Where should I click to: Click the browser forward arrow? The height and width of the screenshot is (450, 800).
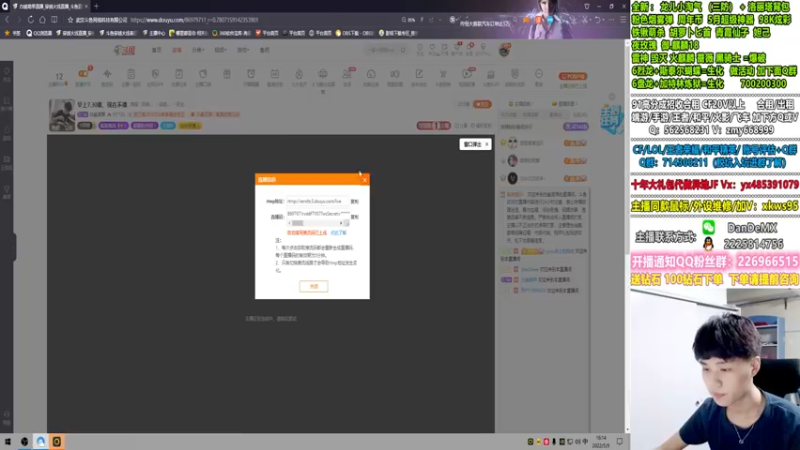(x=19, y=19)
